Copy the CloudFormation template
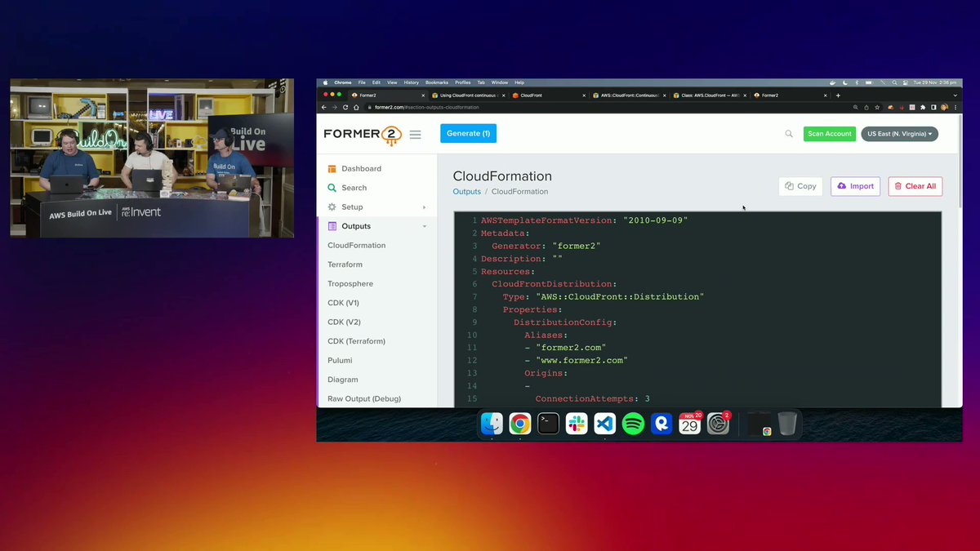Viewport: 980px width, 551px height. pos(800,186)
